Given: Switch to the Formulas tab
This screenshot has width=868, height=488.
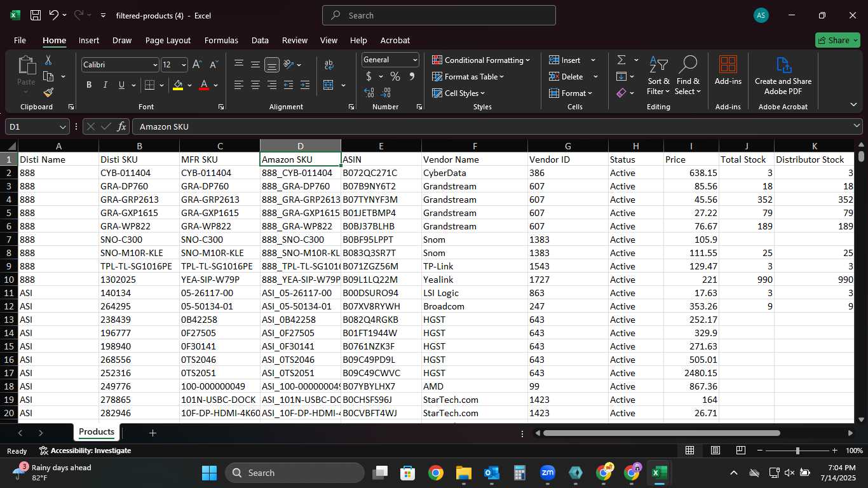Looking at the screenshot, I should point(221,40).
